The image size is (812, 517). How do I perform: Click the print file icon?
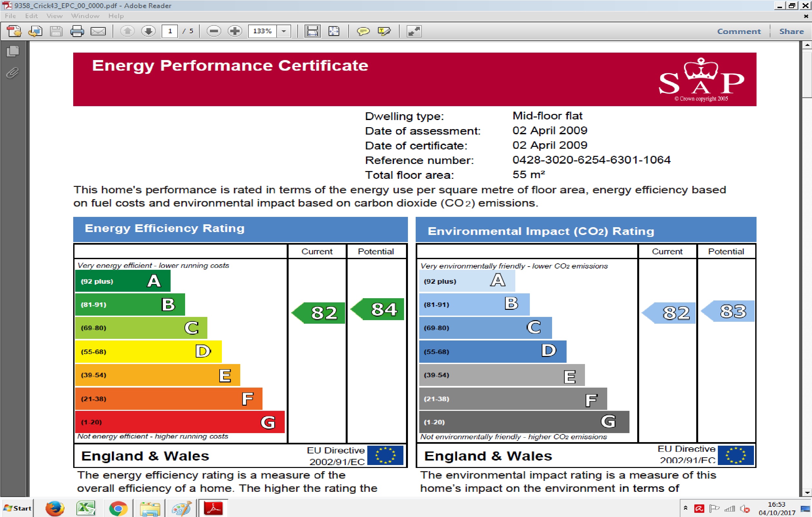(x=77, y=31)
